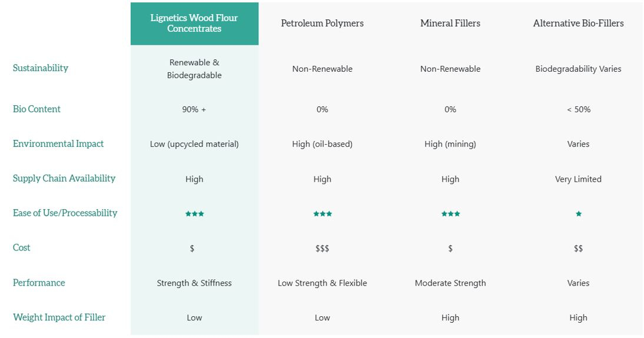Click the Mineral Fillers three-star rating
The height and width of the screenshot is (338, 644).
[x=450, y=214]
